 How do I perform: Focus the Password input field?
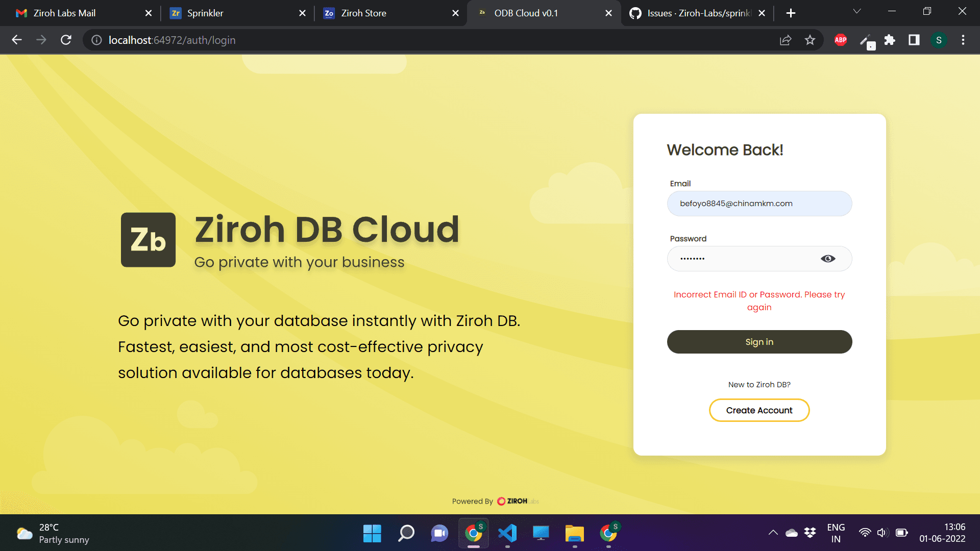coord(759,259)
